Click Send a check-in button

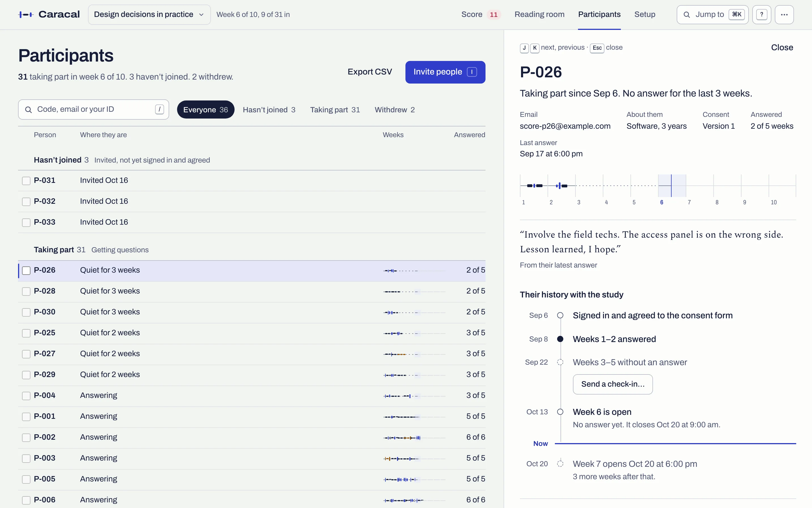(x=612, y=384)
